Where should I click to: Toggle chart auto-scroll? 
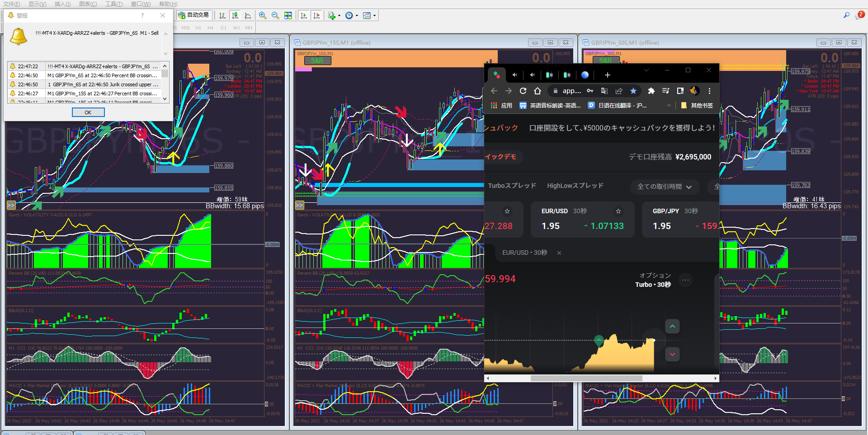point(304,15)
